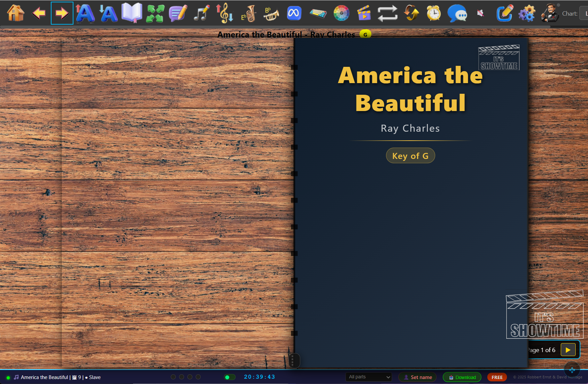Click the copyright Robbert Ernst text
This screenshot has width=588, height=384.
pyautogui.click(x=547, y=377)
